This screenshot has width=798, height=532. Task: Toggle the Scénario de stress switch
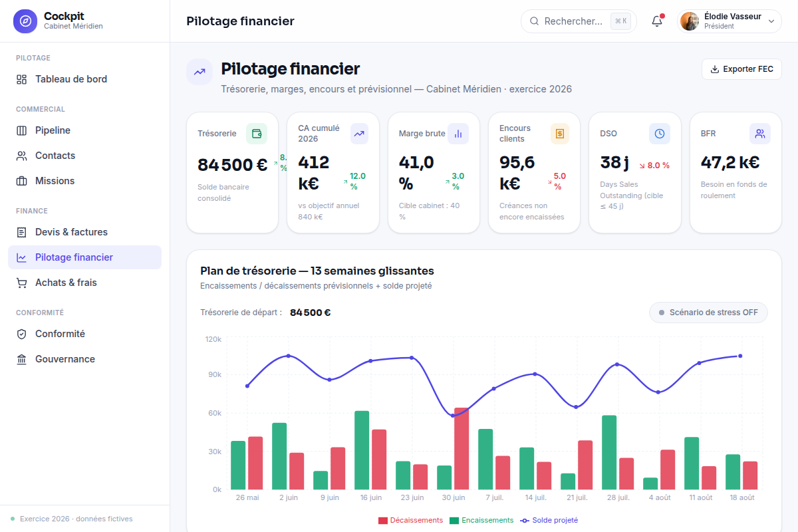(x=708, y=313)
